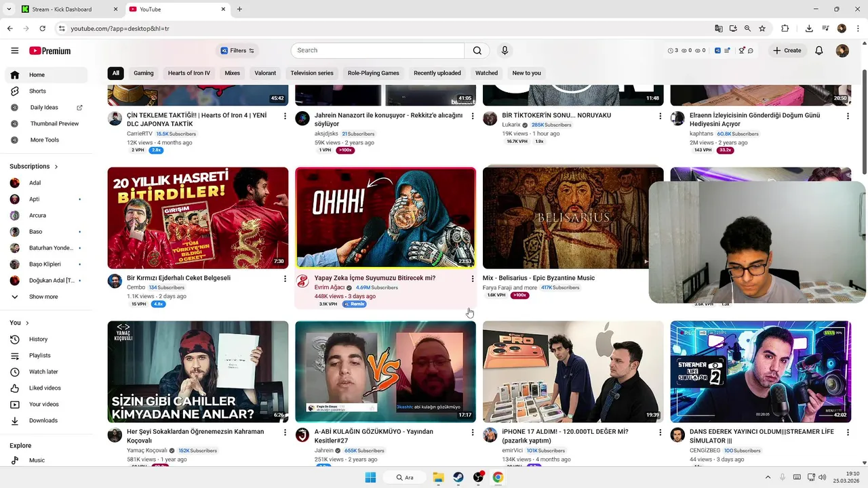Open options menu for Yapay Zeka video
This screenshot has width=868, height=488.
pyautogui.click(x=473, y=279)
